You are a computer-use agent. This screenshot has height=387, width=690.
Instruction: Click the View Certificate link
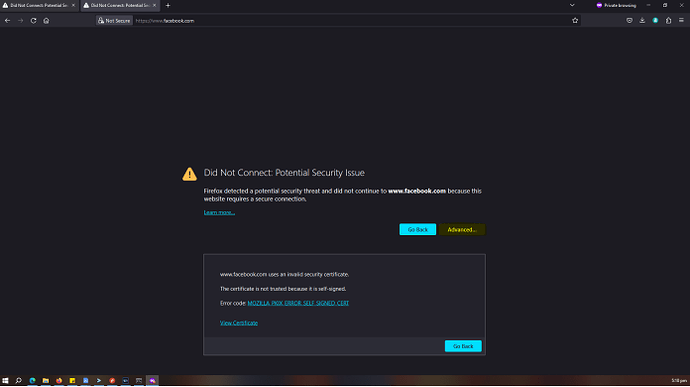(239, 323)
